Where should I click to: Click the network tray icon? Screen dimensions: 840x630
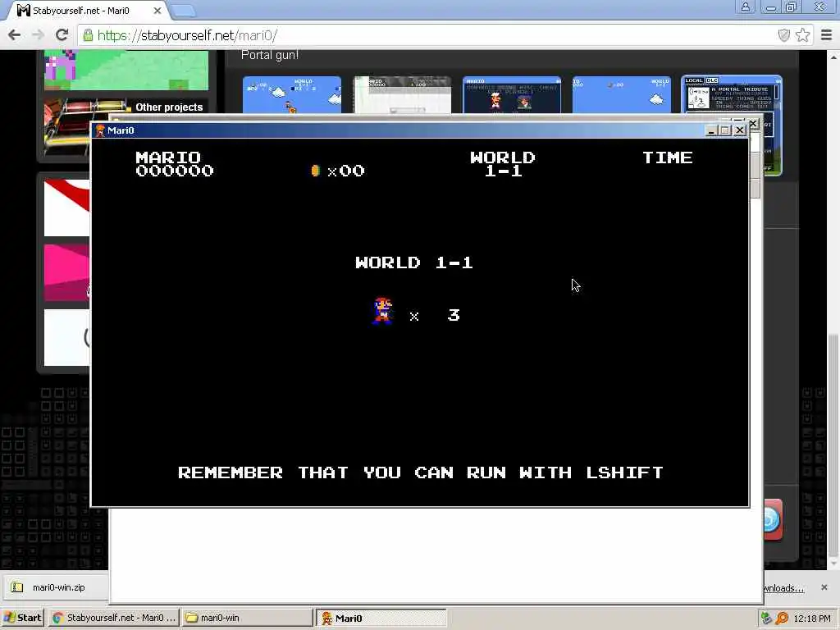click(766, 619)
